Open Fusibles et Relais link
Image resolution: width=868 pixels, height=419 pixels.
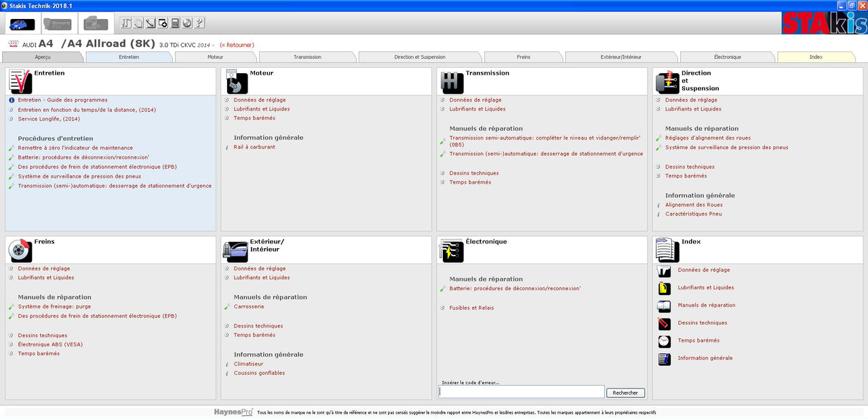(471, 308)
